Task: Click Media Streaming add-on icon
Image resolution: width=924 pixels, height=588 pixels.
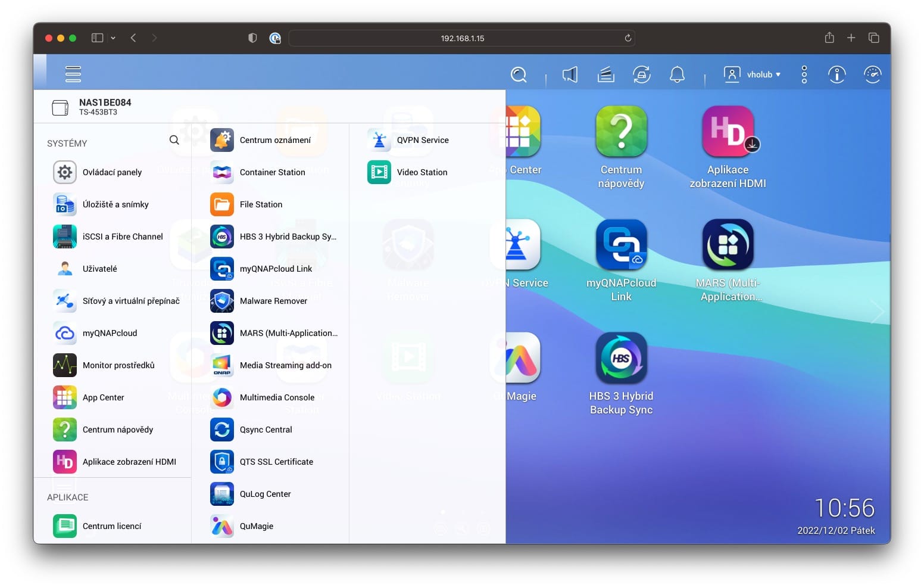Action: click(222, 365)
